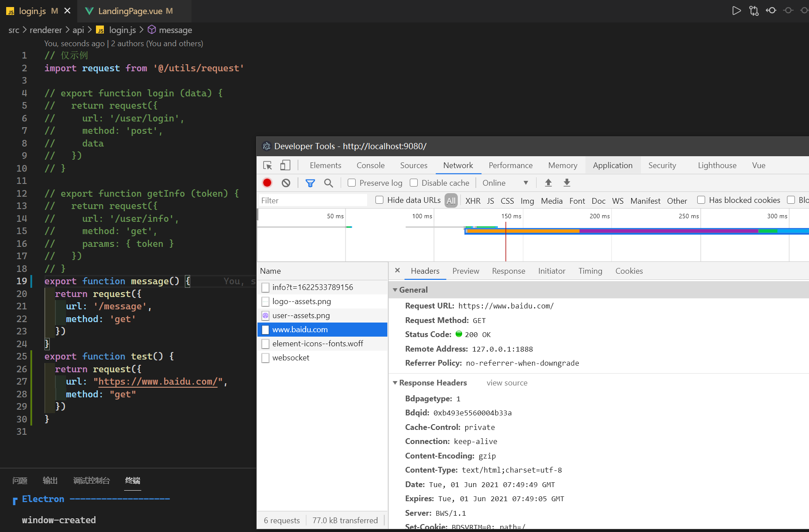Enable Preserve log
Screen dimensions: 809x532
[x=351, y=183]
